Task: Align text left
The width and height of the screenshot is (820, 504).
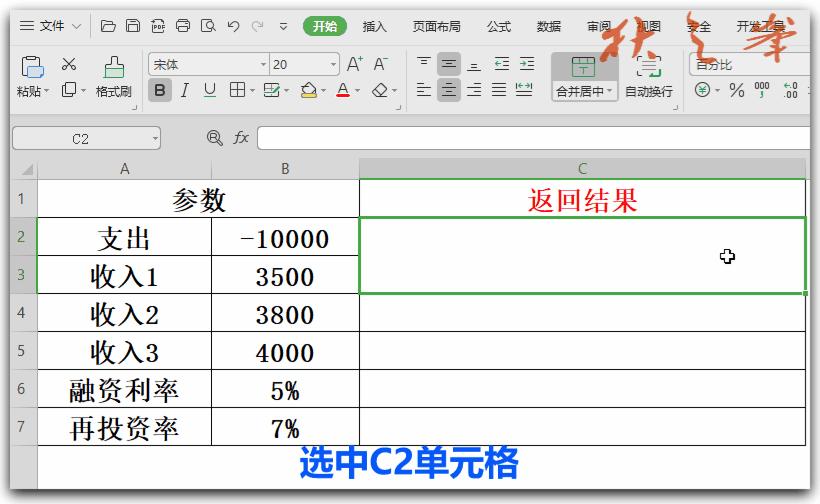Action: [x=424, y=90]
